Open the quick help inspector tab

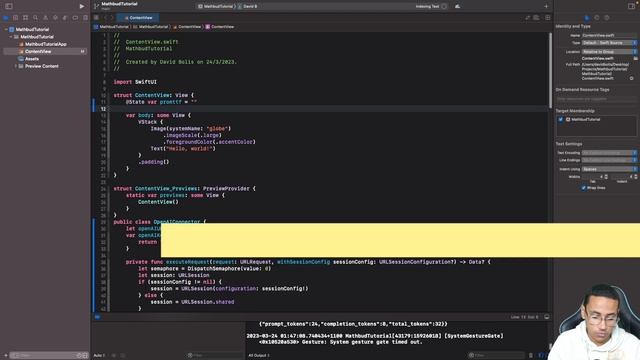tap(607, 18)
